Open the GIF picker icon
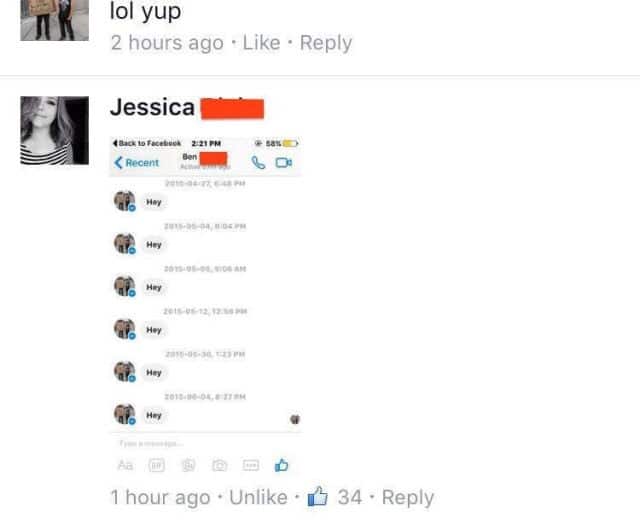Viewport: 640px width, 529px height. pos(157,465)
